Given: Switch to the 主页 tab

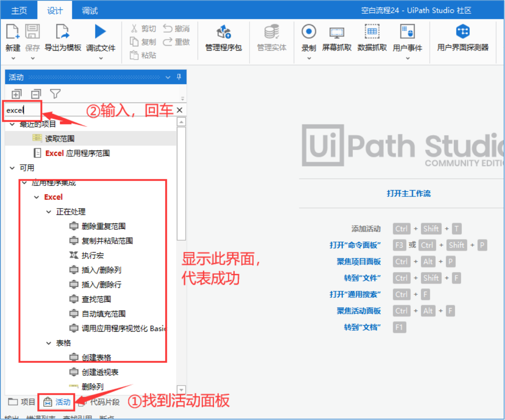Looking at the screenshot, I should pos(19,11).
